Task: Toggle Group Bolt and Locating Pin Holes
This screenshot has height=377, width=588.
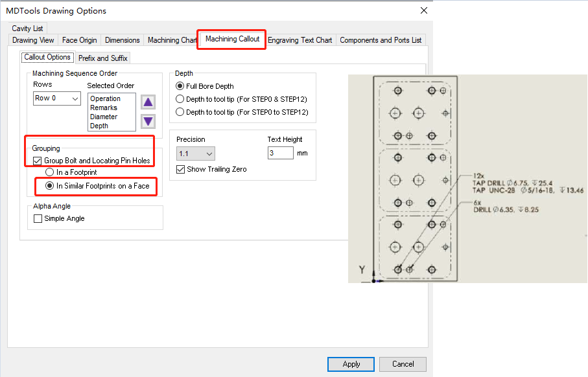Action: (37, 161)
